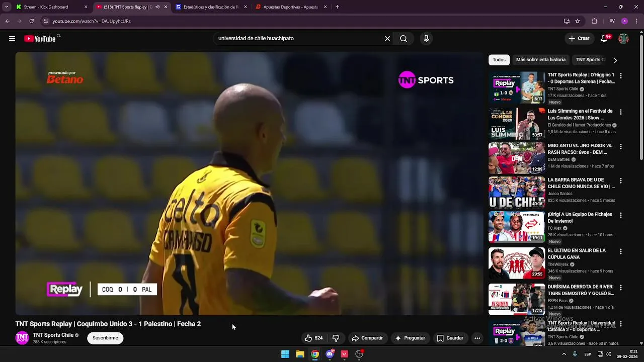Open options for Cúpula Gana video
This screenshot has height=362, width=644.
click(x=621, y=251)
